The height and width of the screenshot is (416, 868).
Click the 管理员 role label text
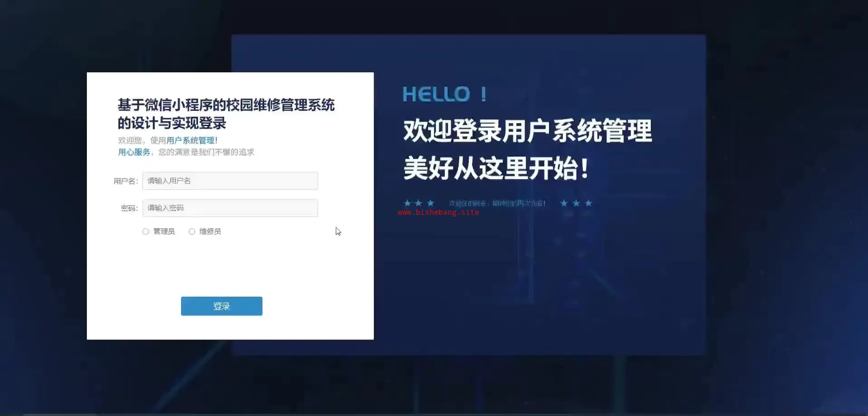tap(164, 232)
